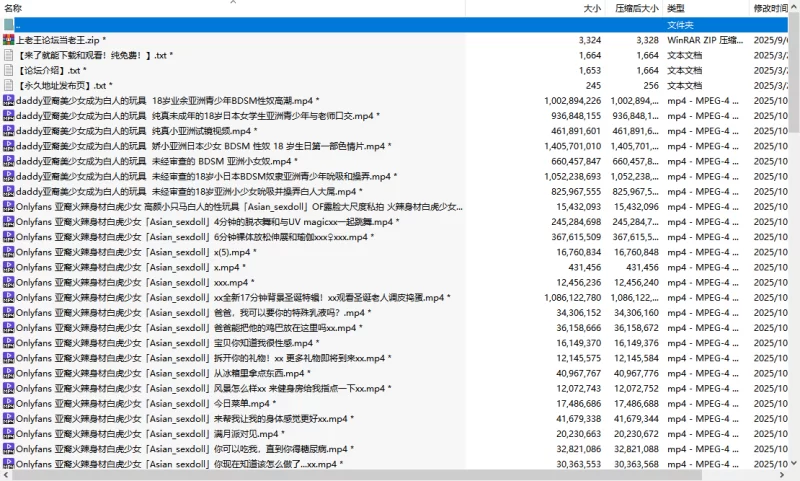Click the 类型 column header
The width and height of the screenshot is (800, 481).
(676, 8)
